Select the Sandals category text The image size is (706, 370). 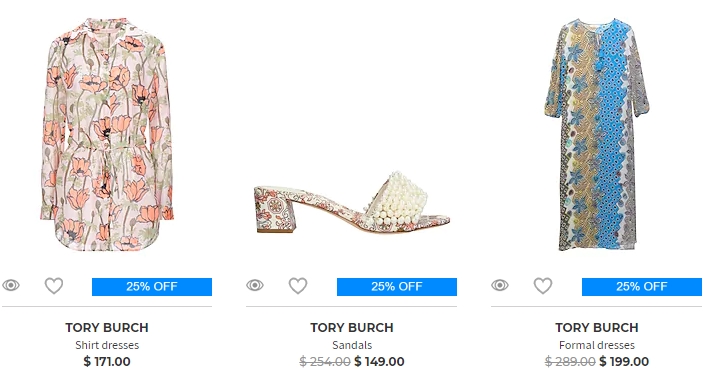[x=352, y=345]
